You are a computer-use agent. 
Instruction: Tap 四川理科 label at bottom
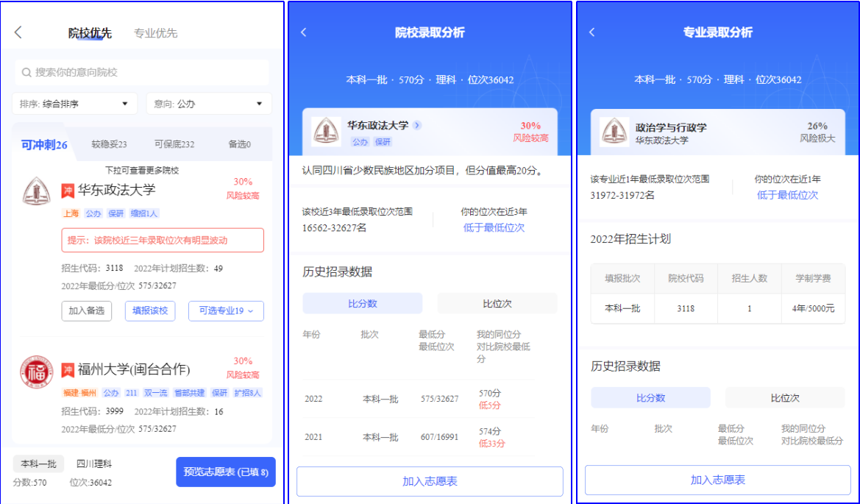pos(93,464)
